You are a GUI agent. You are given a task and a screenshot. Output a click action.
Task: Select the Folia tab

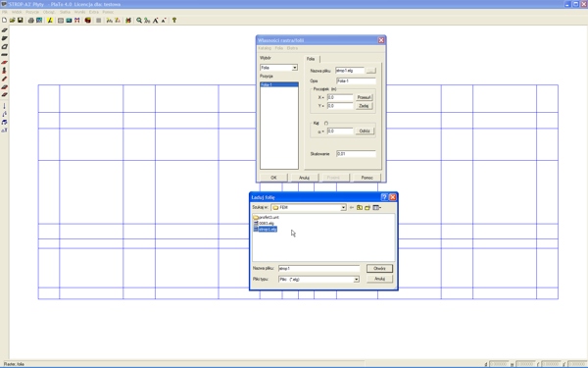[x=311, y=59]
